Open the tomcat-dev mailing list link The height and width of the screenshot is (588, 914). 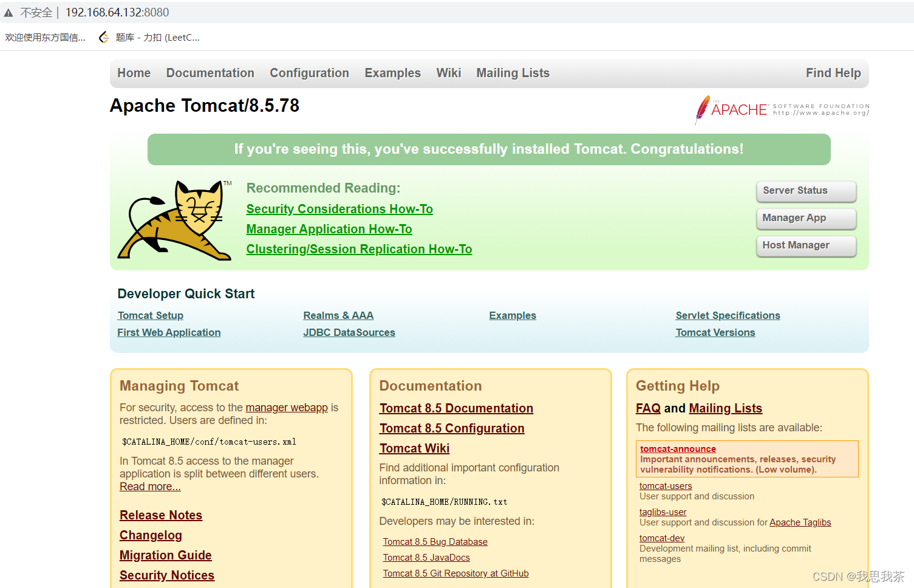[662, 538]
